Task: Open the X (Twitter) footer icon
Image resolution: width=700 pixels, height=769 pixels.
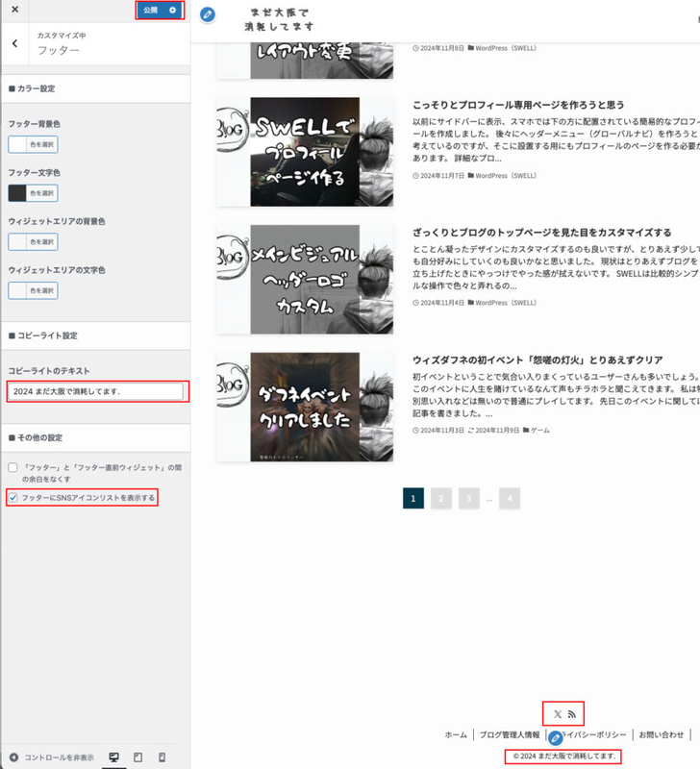Action: click(x=558, y=714)
